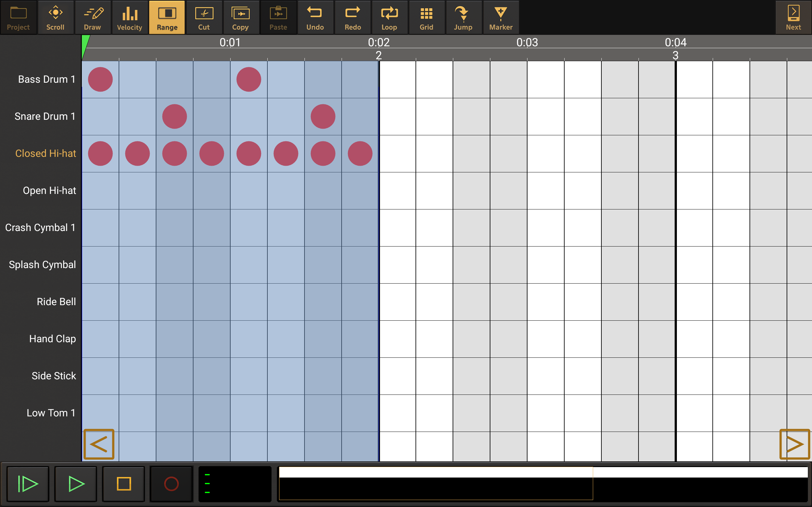Screen dimensions: 812x507
Task: Open the Velocity editor
Action: 129,17
